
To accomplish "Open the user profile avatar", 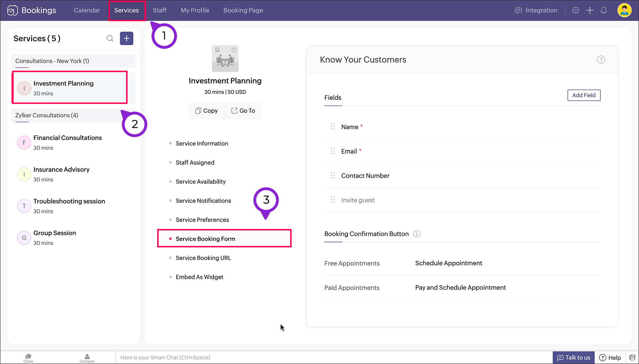I will (624, 10).
